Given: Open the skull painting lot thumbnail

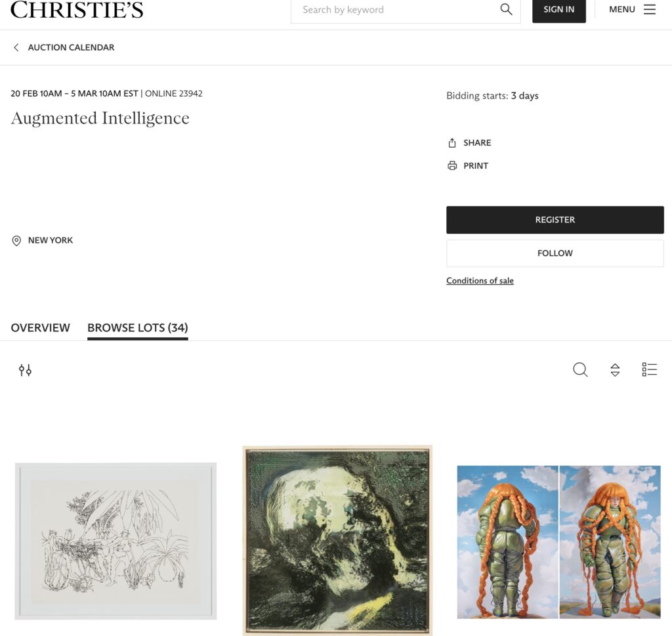Looking at the screenshot, I should pyautogui.click(x=337, y=540).
